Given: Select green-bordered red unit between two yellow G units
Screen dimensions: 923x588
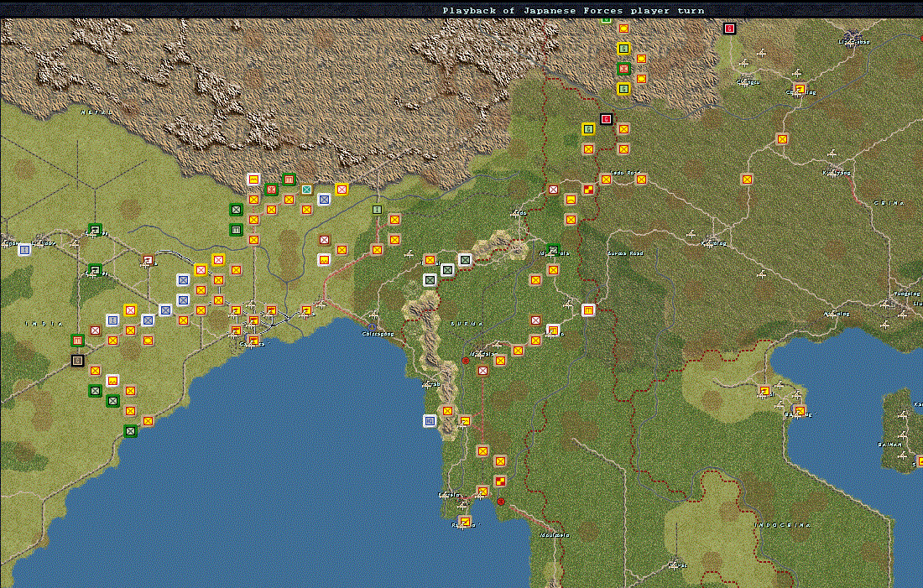Looking at the screenshot, I should coord(623,69).
